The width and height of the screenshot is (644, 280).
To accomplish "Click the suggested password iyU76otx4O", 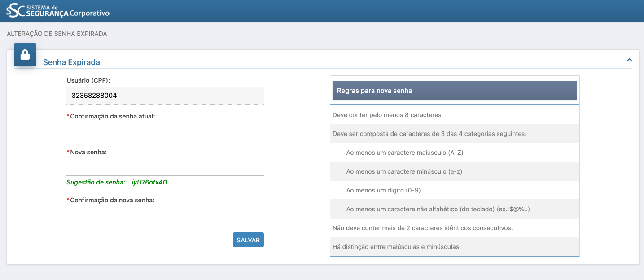I will pyautogui.click(x=149, y=182).
